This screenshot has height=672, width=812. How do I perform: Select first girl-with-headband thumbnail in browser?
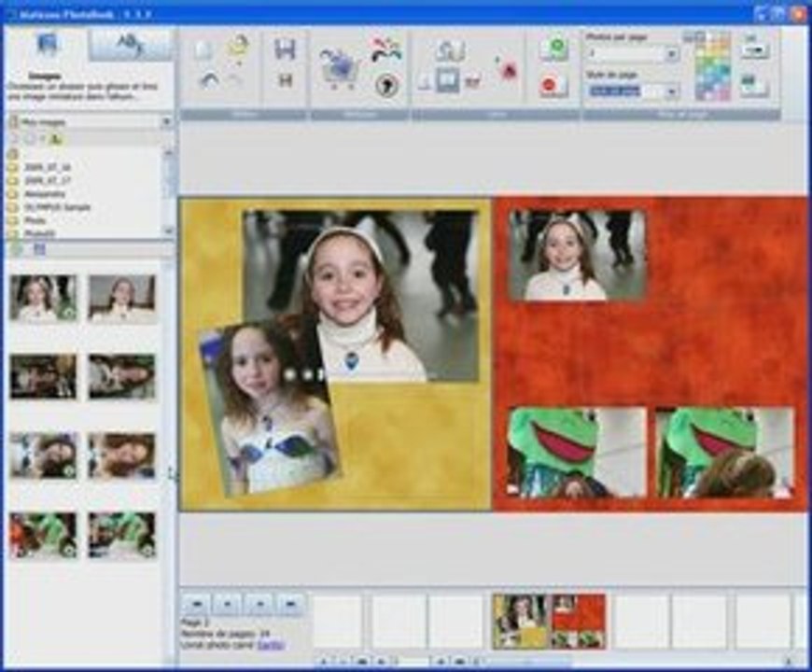click(44, 299)
